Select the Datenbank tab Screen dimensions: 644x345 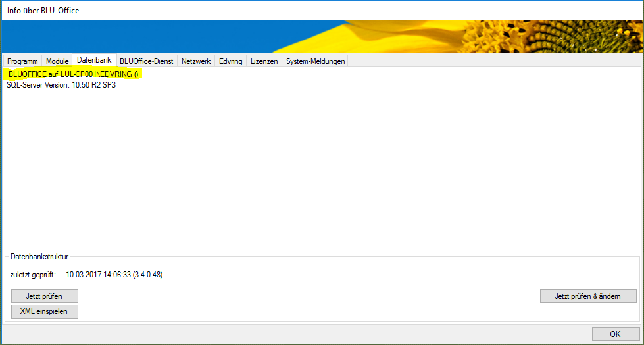click(x=94, y=60)
